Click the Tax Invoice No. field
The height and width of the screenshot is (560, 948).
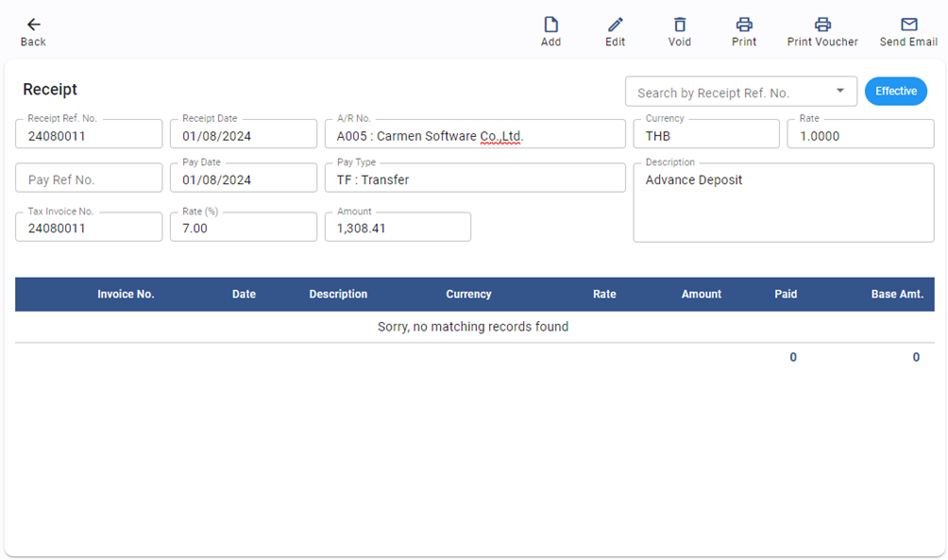(89, 228)
